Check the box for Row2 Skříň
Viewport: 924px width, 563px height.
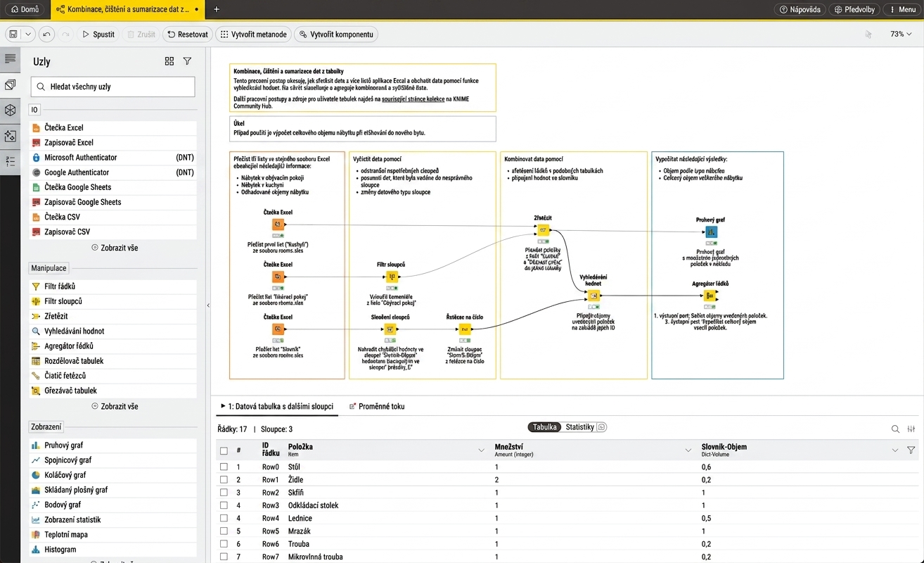point(224,493)
